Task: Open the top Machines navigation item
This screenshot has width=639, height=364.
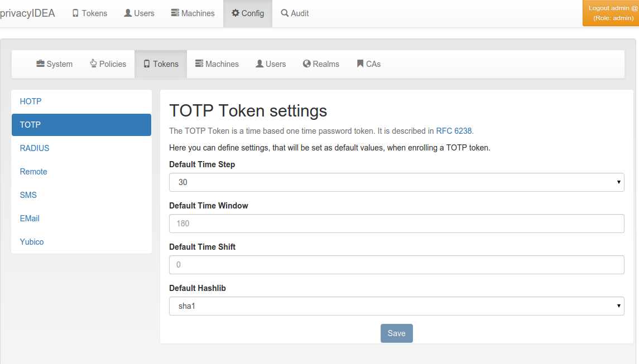Action: pyautogui.click(x=193, y=13)
